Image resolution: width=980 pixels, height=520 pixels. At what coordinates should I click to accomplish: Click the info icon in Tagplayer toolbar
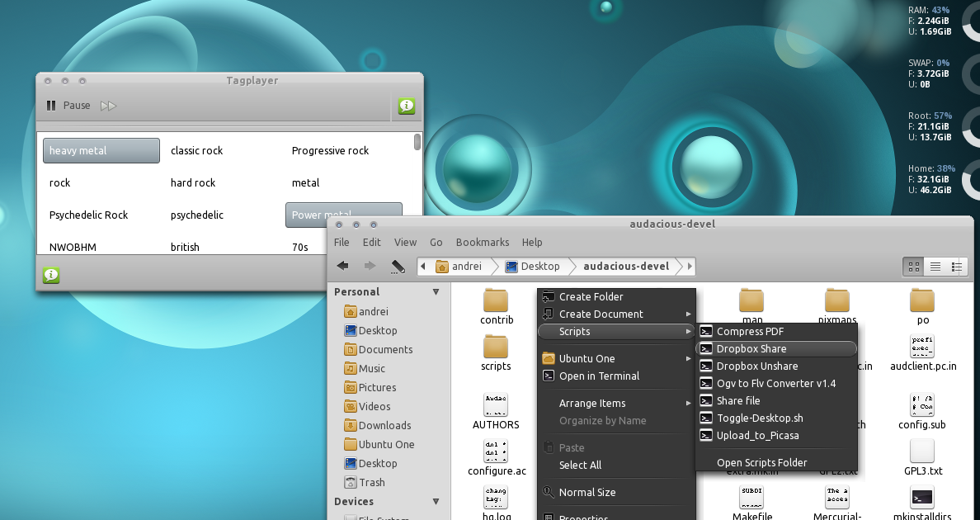405,106
